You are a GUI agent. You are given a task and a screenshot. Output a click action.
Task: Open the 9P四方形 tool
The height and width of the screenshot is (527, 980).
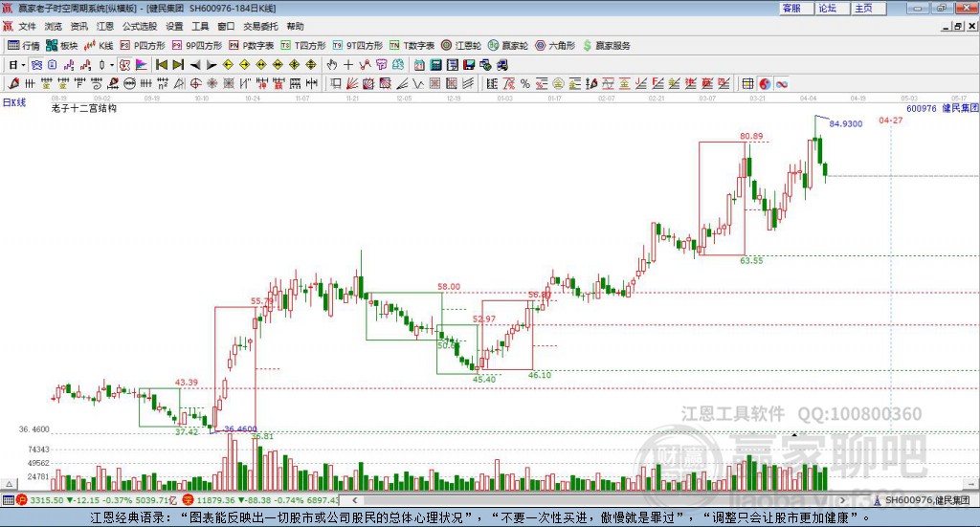197,46
